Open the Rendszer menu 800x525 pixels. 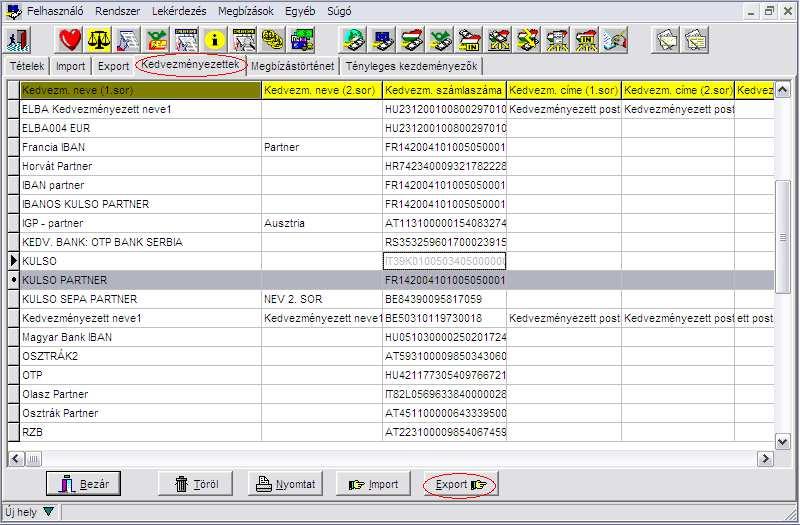(117, 11)
